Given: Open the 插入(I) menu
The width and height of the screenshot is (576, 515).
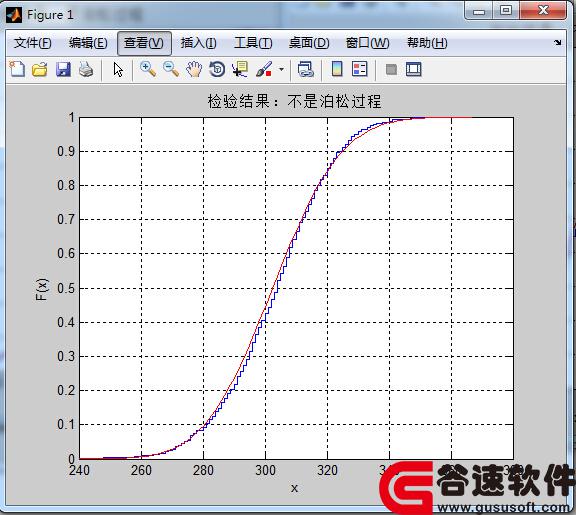Looking at the screenshot, I should (198, 43).
